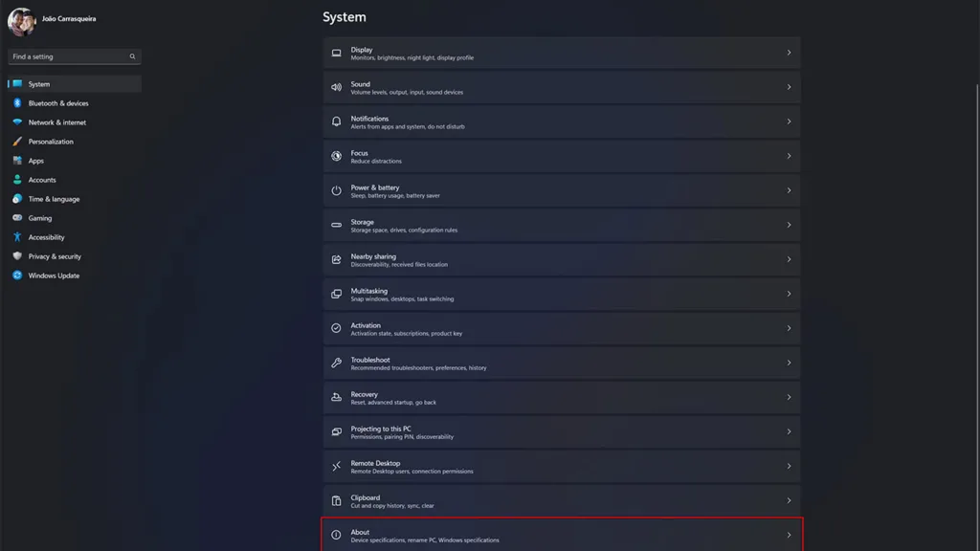The width and height of the screenshot is (980, 551).
Task: Click the Accounts person icon
Action: coord(17,180)
